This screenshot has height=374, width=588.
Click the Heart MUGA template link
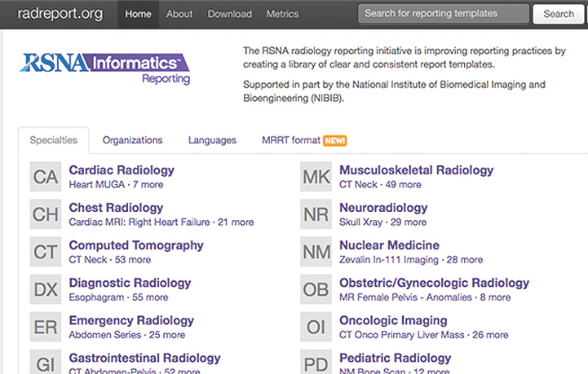(97, 184)
